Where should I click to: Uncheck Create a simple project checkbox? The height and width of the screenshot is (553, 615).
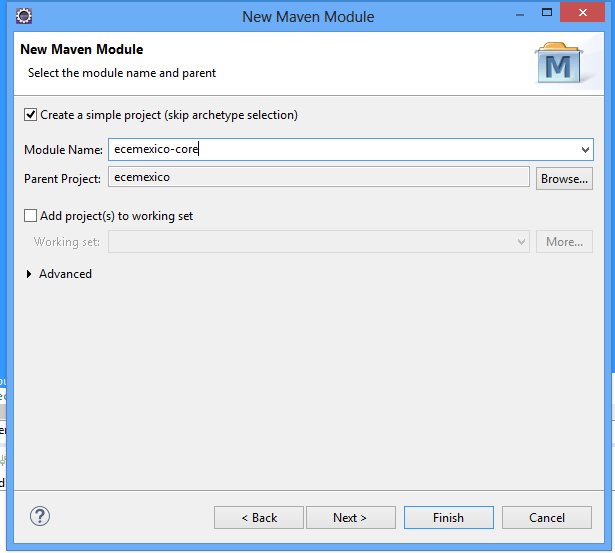click(31, 115)
